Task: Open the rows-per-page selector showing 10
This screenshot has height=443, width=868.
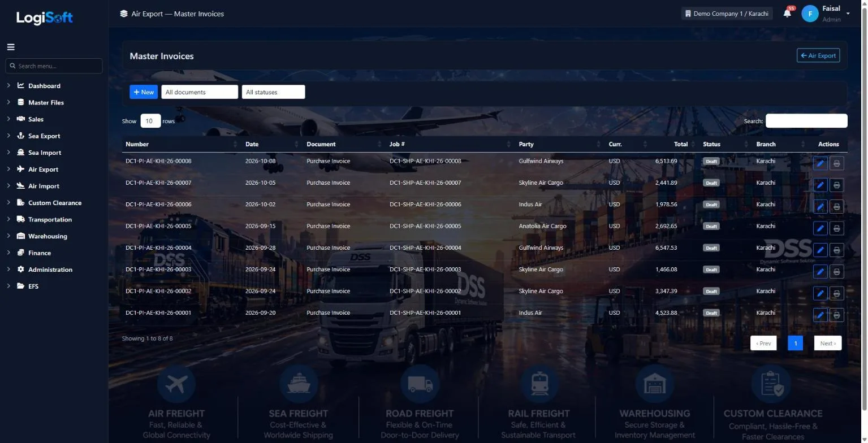Action: point(150,121)
